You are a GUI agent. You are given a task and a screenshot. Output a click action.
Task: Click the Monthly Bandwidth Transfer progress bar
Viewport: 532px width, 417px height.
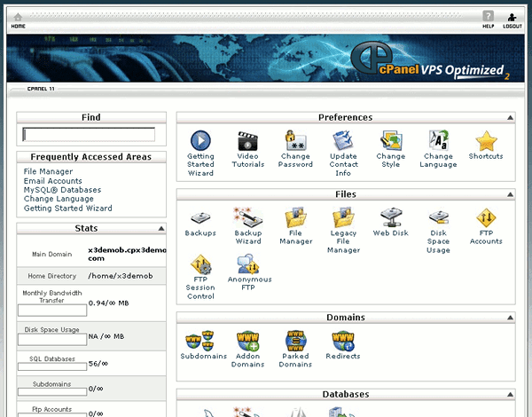click(52, 311)
